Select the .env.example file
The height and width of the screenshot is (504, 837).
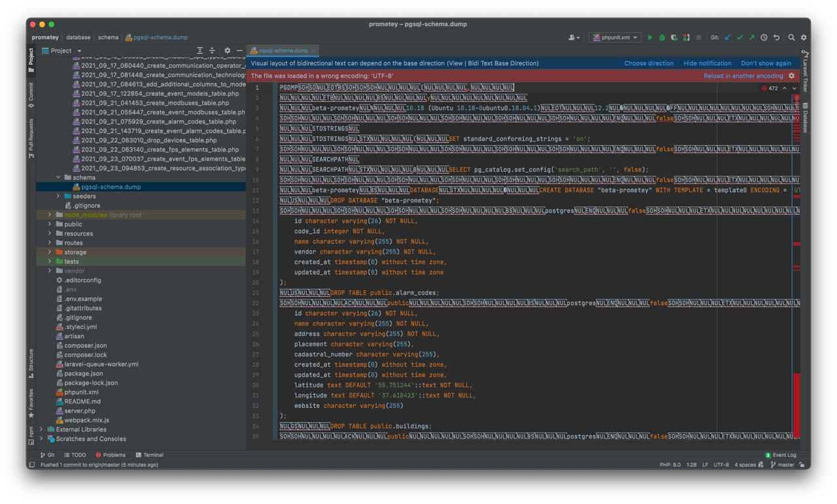[x=83, y=299]
